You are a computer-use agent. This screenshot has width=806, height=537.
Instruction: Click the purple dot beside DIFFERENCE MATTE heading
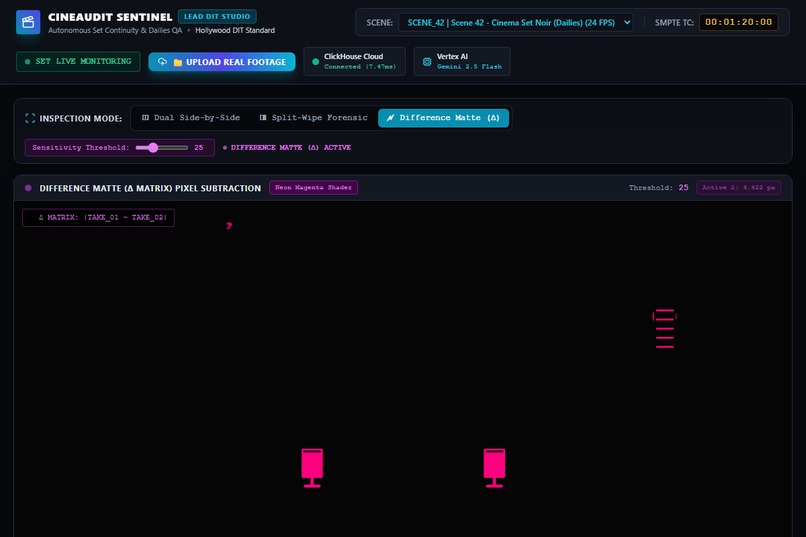pyautogui.click(x=28, y=188)
